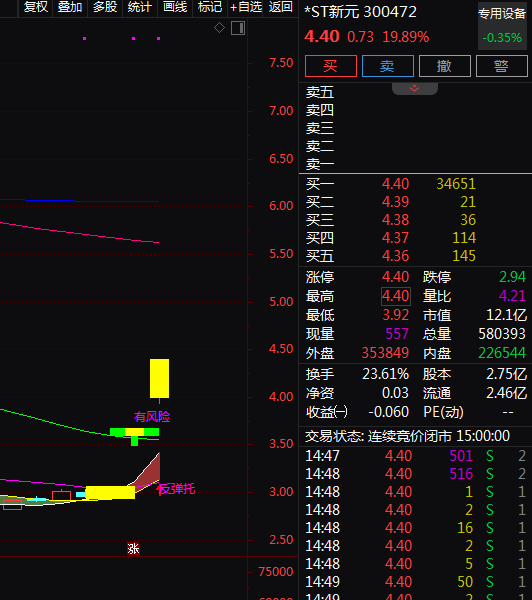Click 总量 value 580393
The image size is (532, 600).
tap(502, 334)
